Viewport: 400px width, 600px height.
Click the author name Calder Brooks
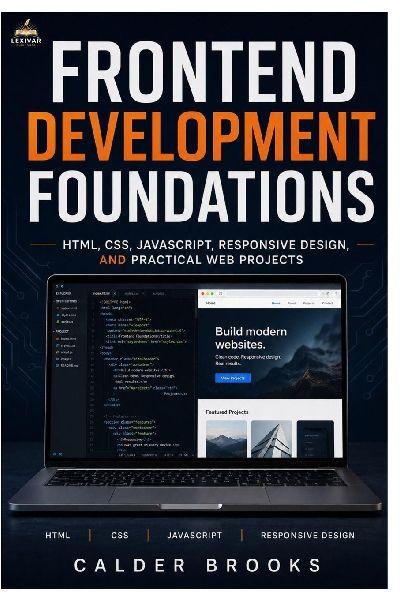(x=197, y=566)
